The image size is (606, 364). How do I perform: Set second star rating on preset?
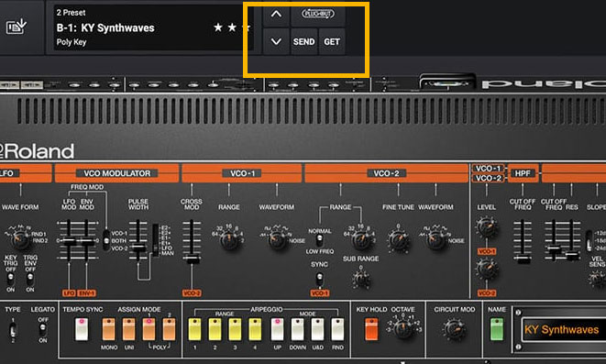coord(232,28)
